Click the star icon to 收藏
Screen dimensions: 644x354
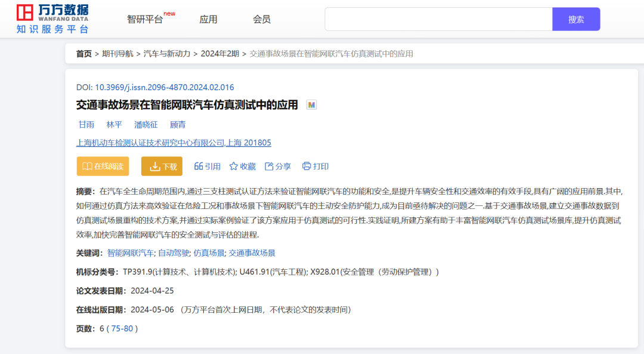234,166
